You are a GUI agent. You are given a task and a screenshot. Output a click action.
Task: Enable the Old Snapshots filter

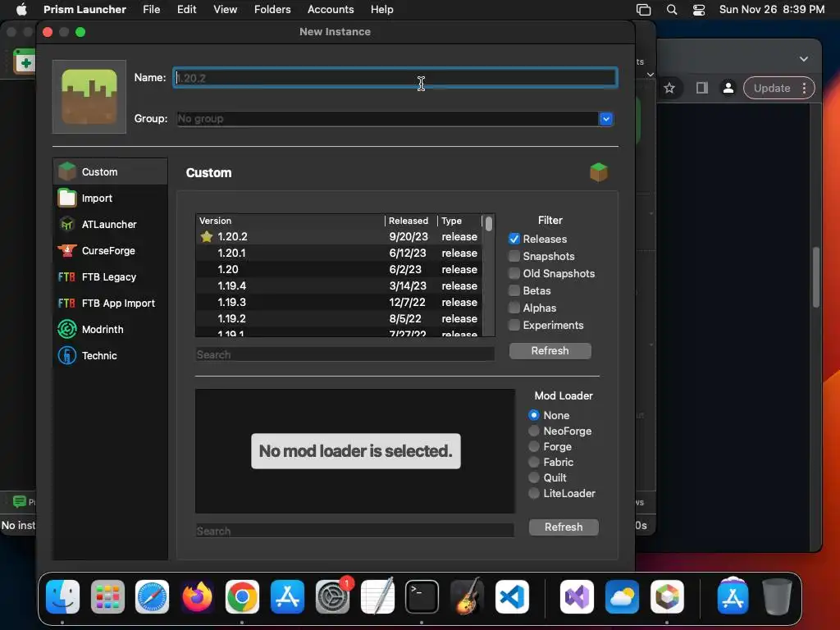514,273
